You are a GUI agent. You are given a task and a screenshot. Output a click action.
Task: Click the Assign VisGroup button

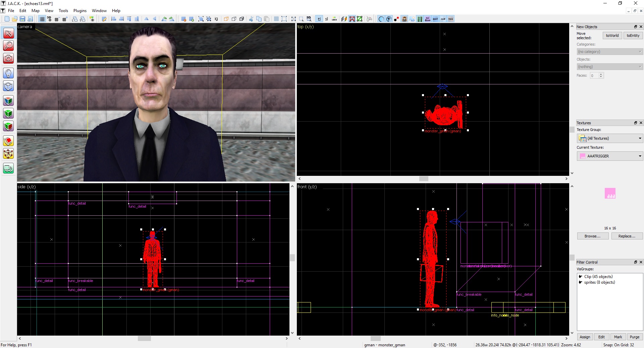585,337
